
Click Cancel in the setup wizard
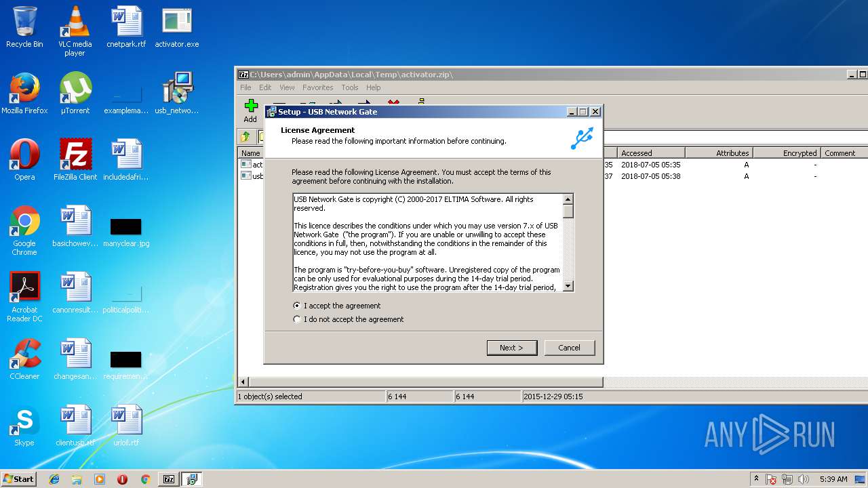pyautogui.click(x=570, y=348)
